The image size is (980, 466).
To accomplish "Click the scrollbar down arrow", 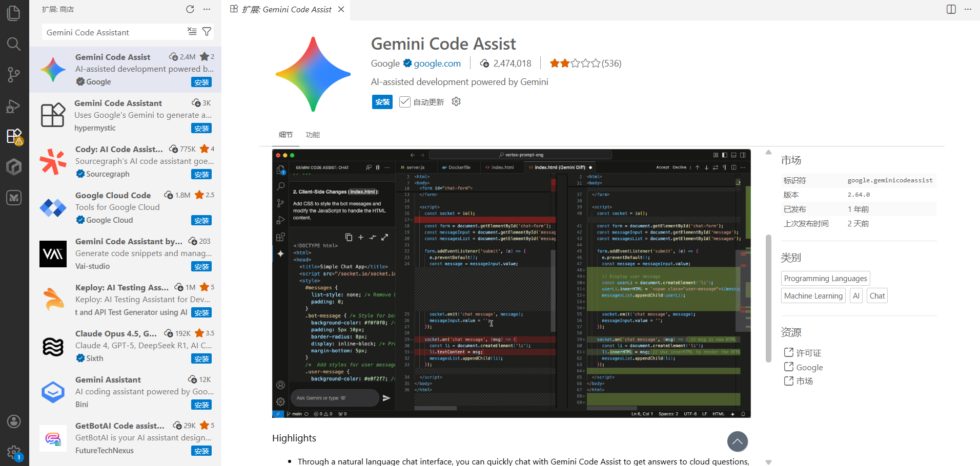I will click(x=768, y=462).
